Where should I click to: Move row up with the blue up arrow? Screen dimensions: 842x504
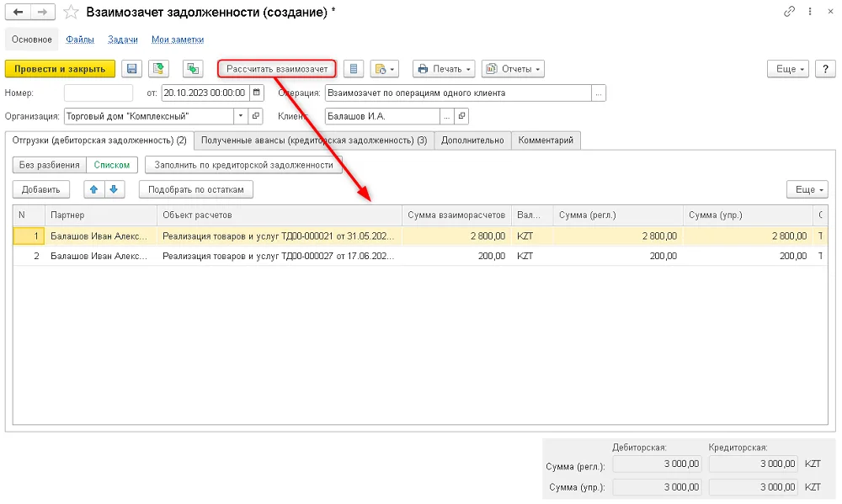pos(94,189)
